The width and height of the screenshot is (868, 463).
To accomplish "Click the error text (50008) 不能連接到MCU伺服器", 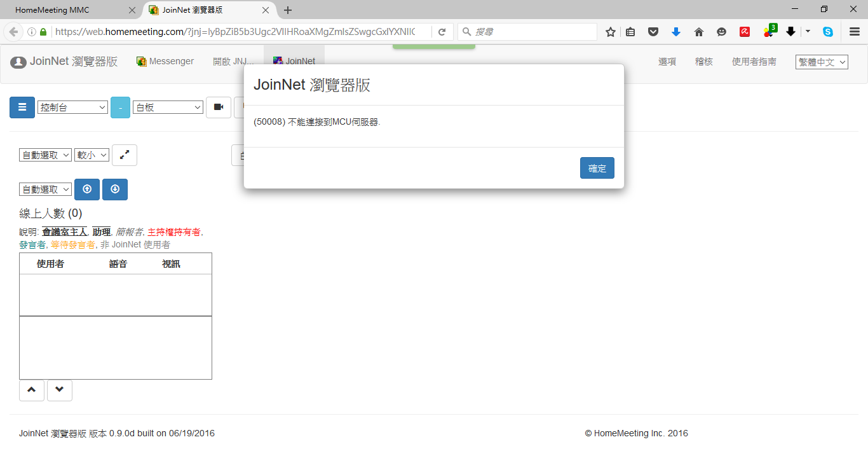I will coord(316,122).
